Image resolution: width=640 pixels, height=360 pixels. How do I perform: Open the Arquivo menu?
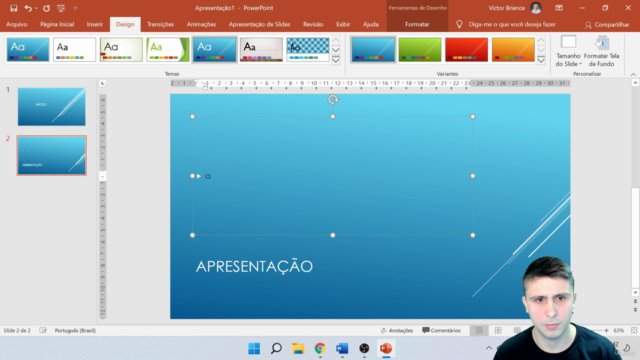point(17,24)
